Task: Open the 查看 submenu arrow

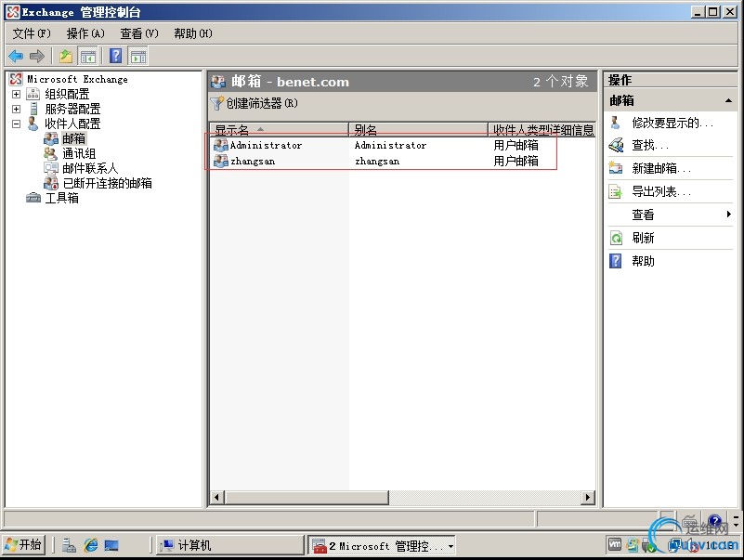Action: coord(729,214)
